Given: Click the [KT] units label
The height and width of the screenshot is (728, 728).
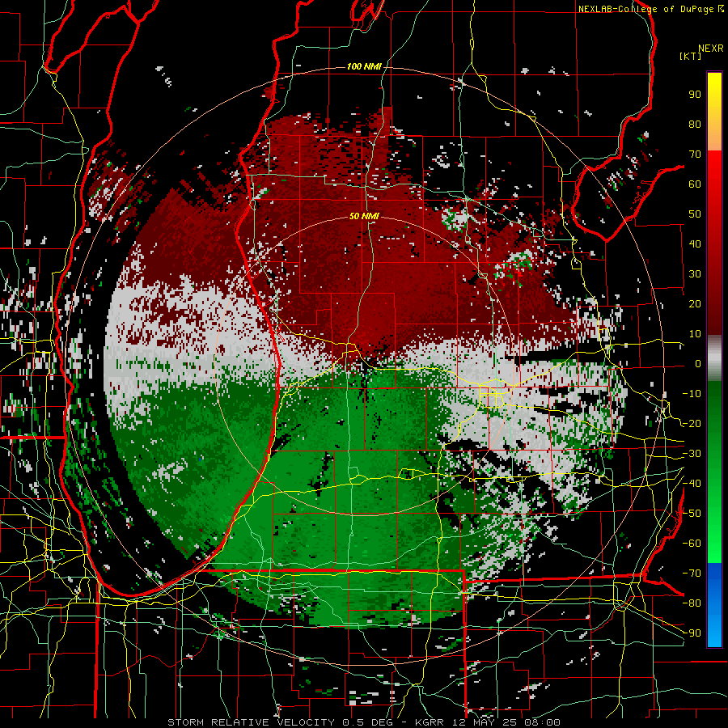Looking at the screenshot, I should pyautogui.click(x=691, y=56).
